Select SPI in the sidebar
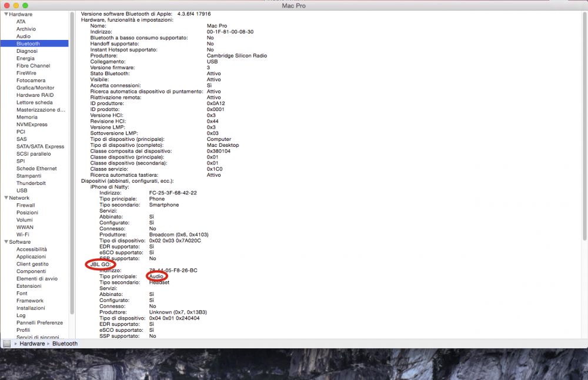The width and height of the screenshot is (588, 380). 20,161
